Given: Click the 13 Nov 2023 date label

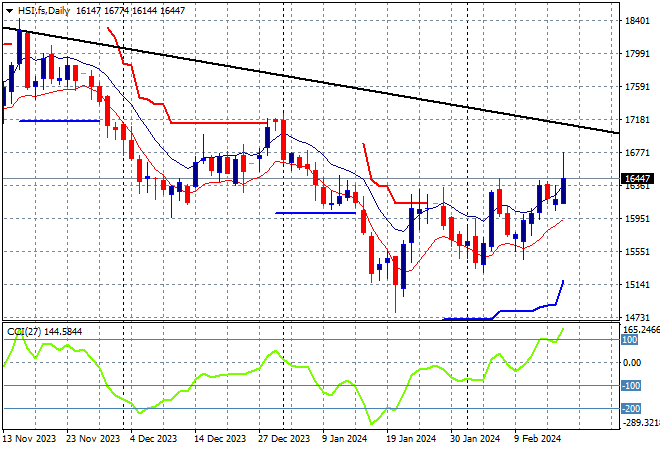Looking at the screenshot, I should point(30,438).
